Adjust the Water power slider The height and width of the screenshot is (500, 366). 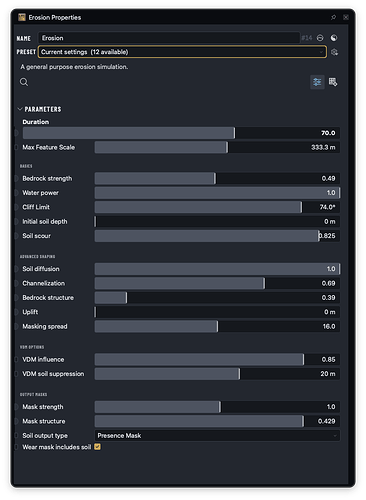click(x=217, y=193)
